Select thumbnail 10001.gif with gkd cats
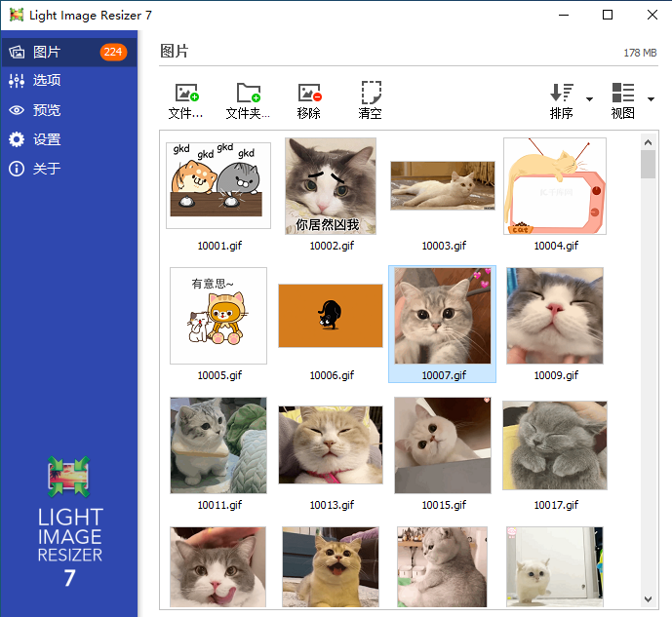Screen dimensions: 672x617 218,185
